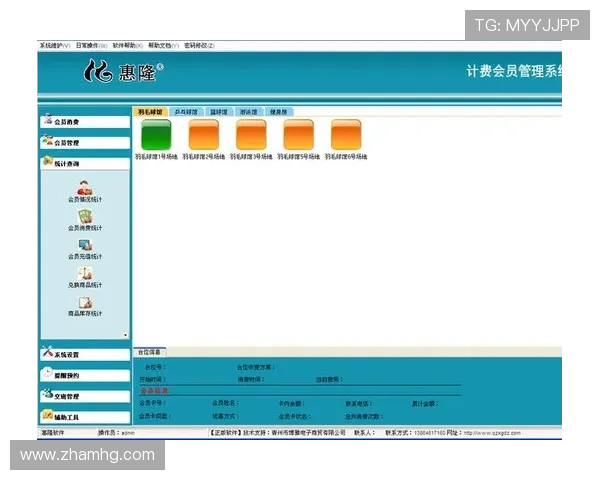Viewport: 600px width, 480px height.
Task: Click the 台位收费方案 label
Action: (x=256, y=367)
